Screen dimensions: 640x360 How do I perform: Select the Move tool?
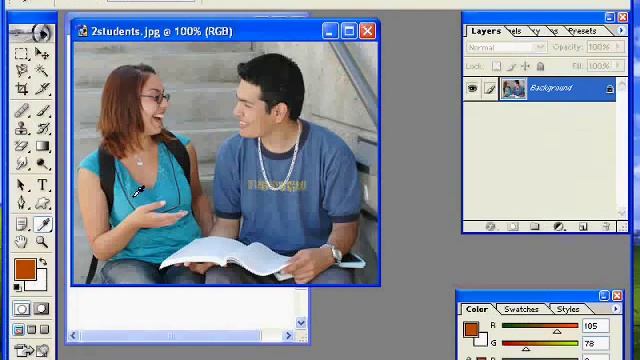pos(42,53)
